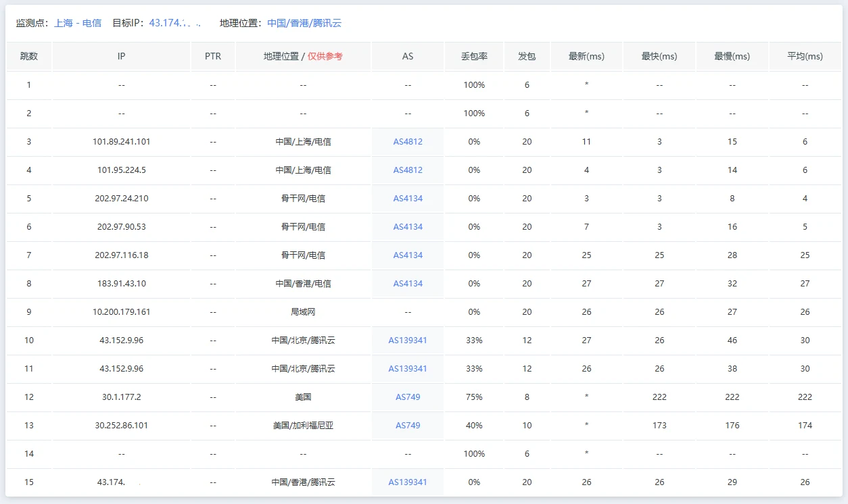Click AS4134 link for IP 202.97.24.210
Viewport: 848px width, 504px height.
[x=408, y=199]
